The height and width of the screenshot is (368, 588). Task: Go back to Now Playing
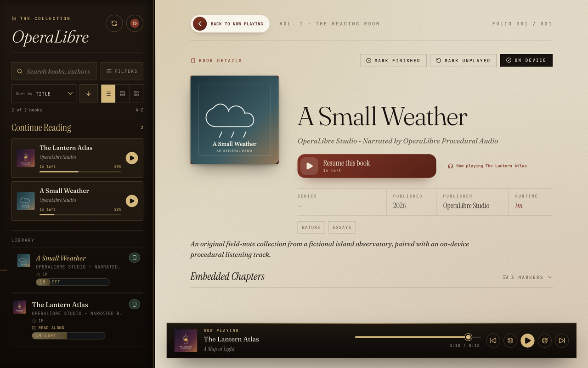pyautogui.click(x=230, y=24)
